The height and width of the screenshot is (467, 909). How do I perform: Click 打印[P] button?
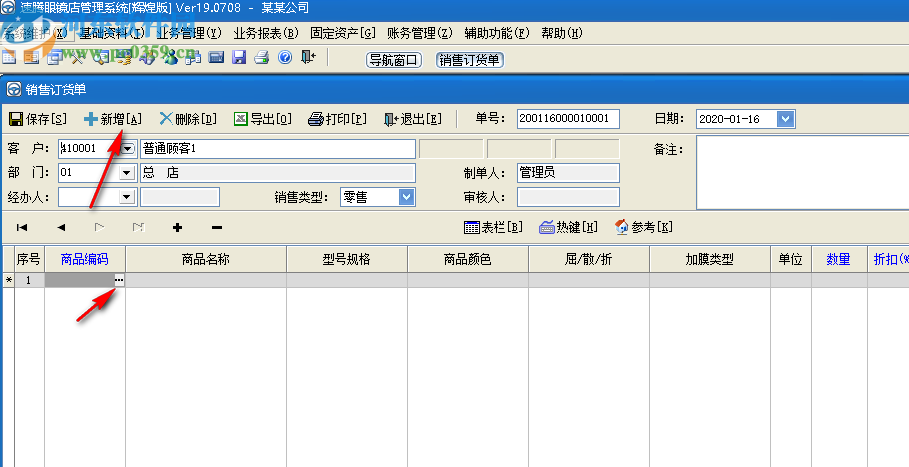click(337, 119)
